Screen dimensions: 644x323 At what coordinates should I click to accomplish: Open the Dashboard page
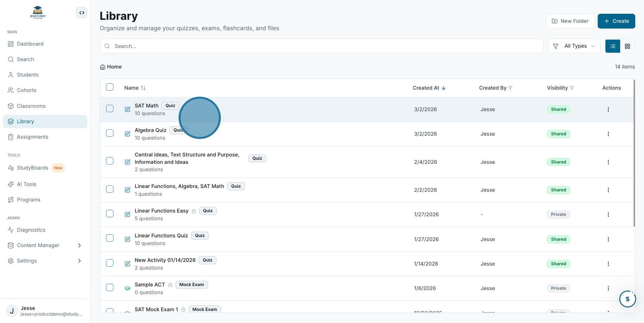45,44
